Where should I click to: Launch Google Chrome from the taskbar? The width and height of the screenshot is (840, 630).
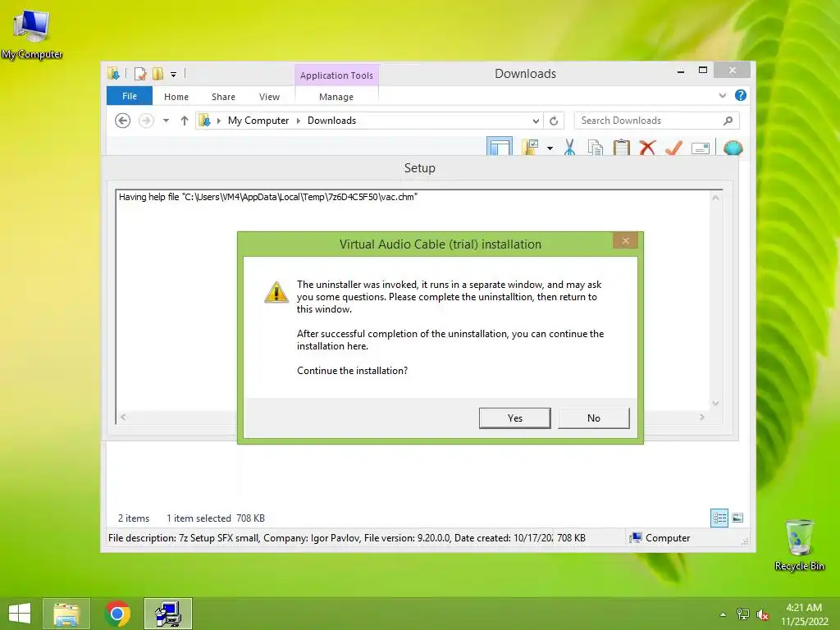[x=117, y=614]
